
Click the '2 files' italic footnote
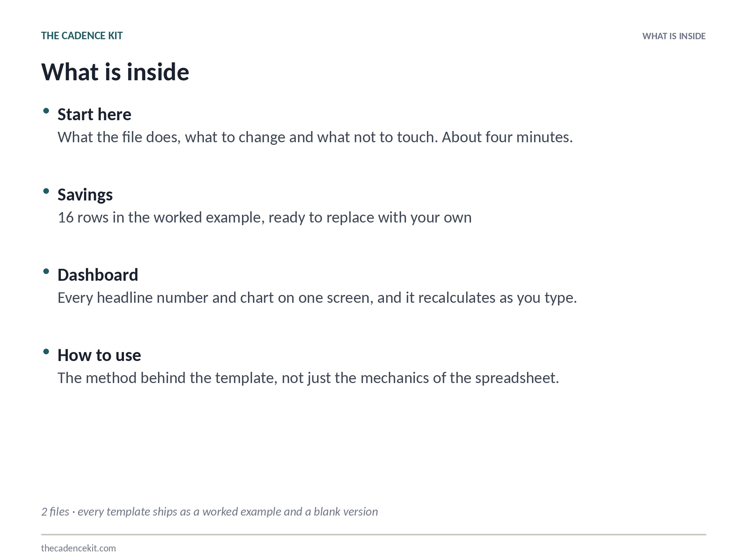point(210,511)
